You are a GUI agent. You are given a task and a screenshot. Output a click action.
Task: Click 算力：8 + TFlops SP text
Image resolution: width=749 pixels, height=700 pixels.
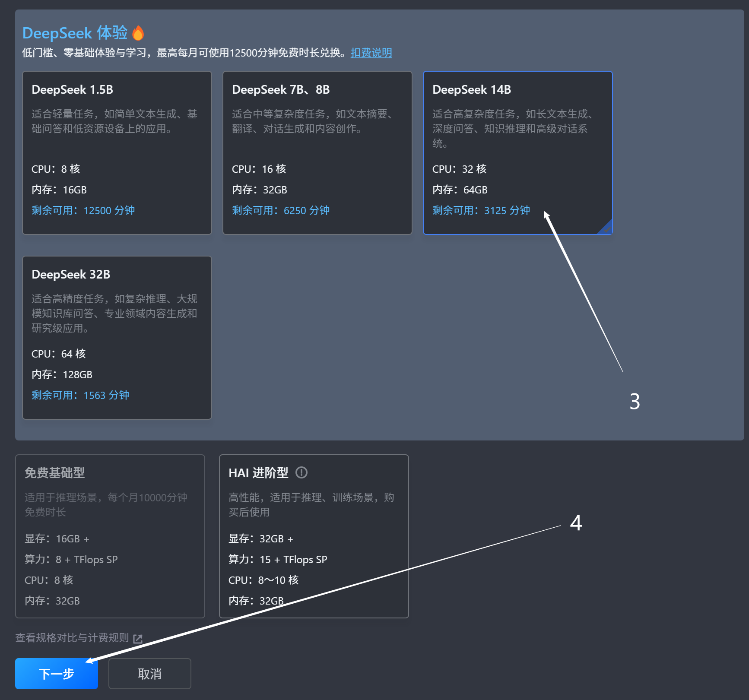[71, 559]
